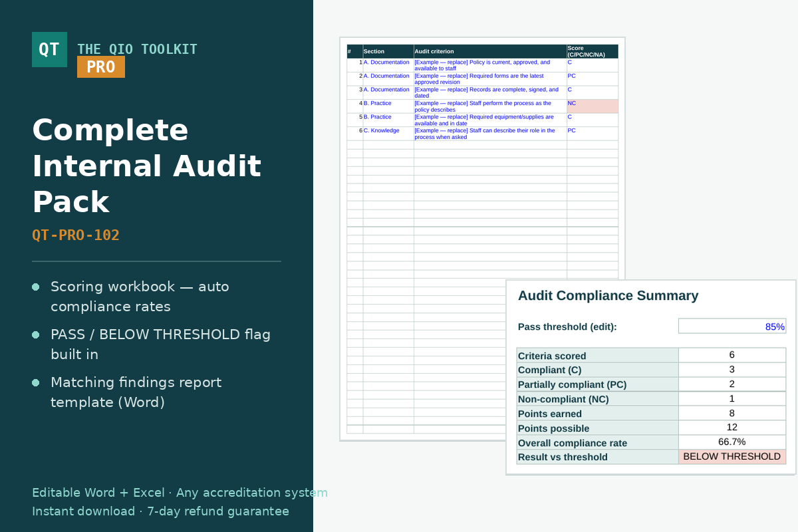The image size is (798, 532).
Task: Click the 'Score (C/PC/NC/NA)' column header
Action: pyautogui.click(x=593, y=51)
